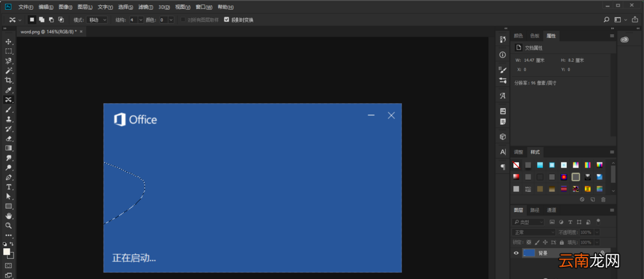
Task: Select the Eraser tool
Action: pyautogui.click(x=8, y=139)
